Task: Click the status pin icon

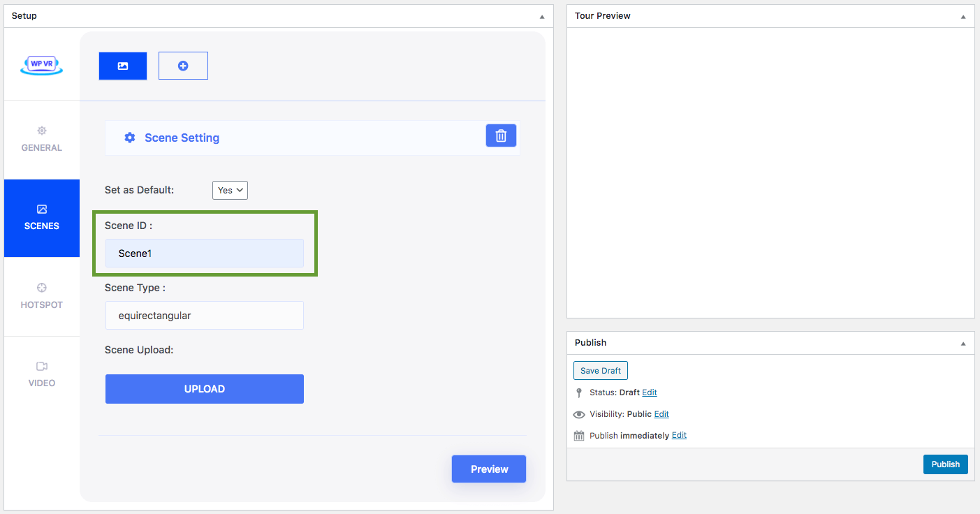Action: click(579, 392)
